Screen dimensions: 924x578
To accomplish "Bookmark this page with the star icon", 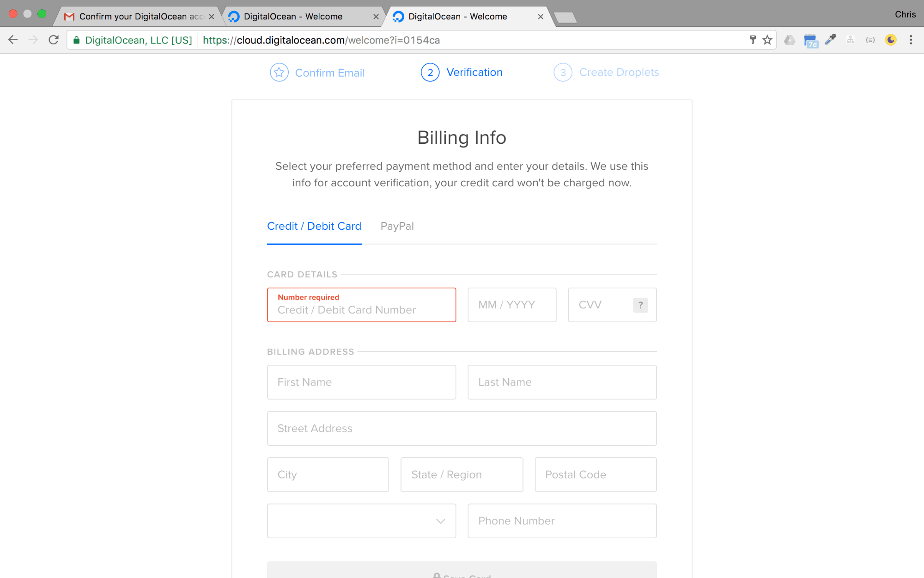I will pyautogui.click(x=767, y=40).
